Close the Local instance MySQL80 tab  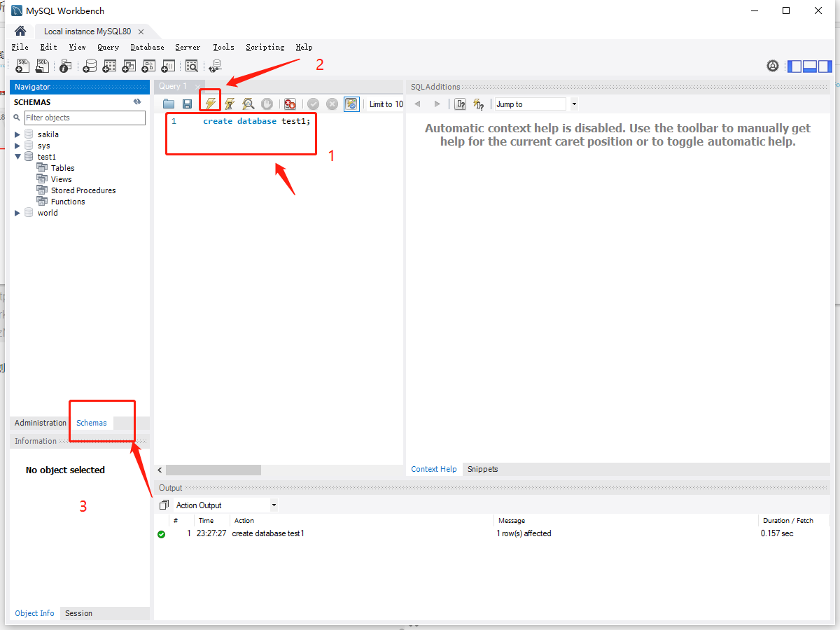[x=141, y=31]
